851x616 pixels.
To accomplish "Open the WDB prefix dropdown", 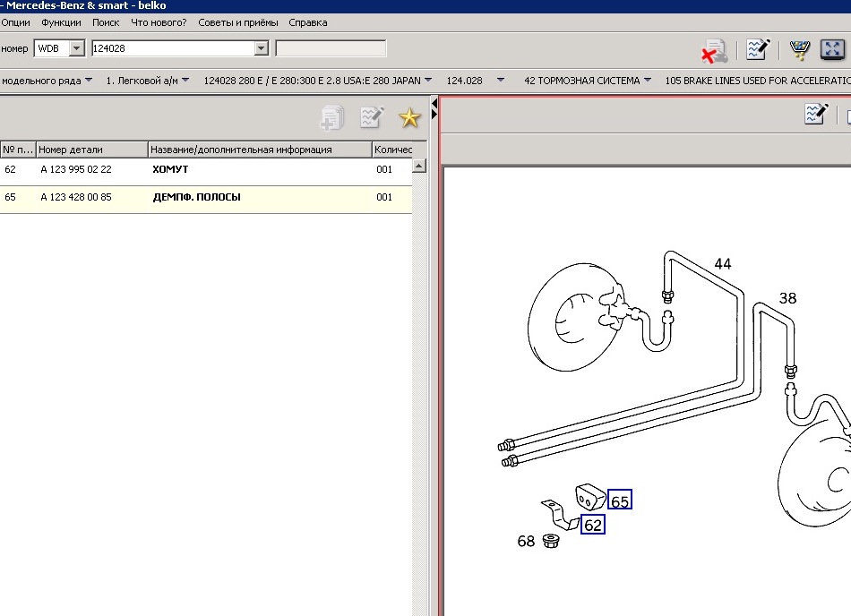I will point(76,48).
